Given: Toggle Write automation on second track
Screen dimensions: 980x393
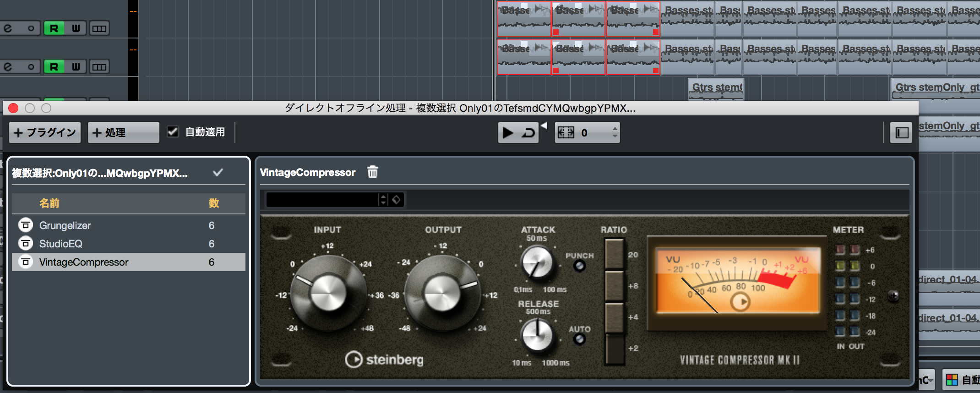Looking at the screenshot, I should [x=76, y=67].
